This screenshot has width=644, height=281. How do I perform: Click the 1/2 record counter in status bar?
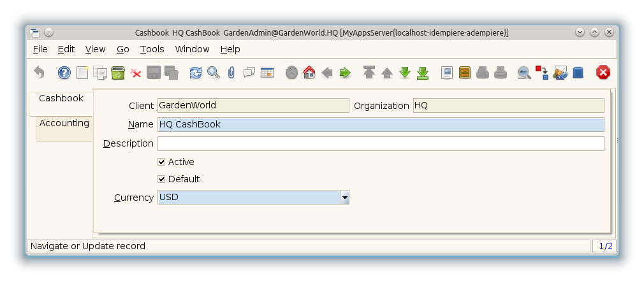coord(604,246)
